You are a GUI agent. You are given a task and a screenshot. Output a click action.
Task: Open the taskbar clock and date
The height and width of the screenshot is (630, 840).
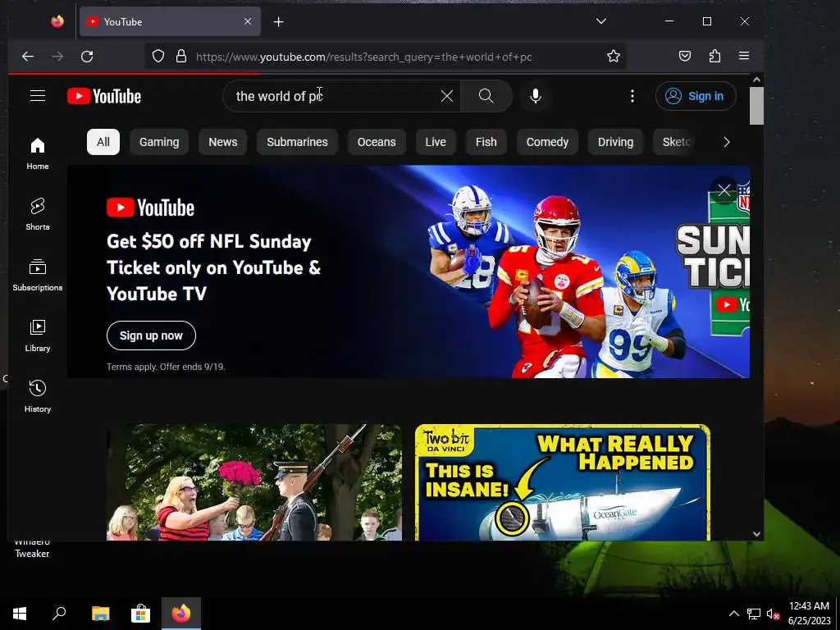click(809, 614)
